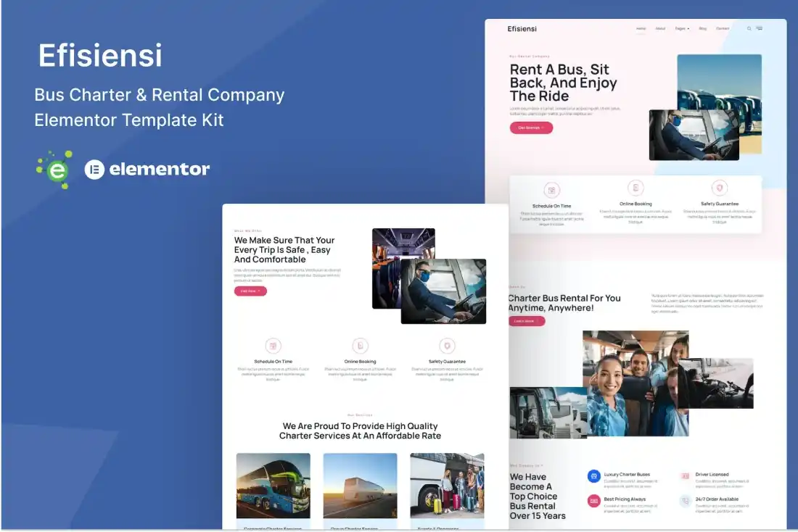Viewport: 798px width, 532px height.
Task: Click the search magnifier icon in the header
Action: (x=749, y=29)
